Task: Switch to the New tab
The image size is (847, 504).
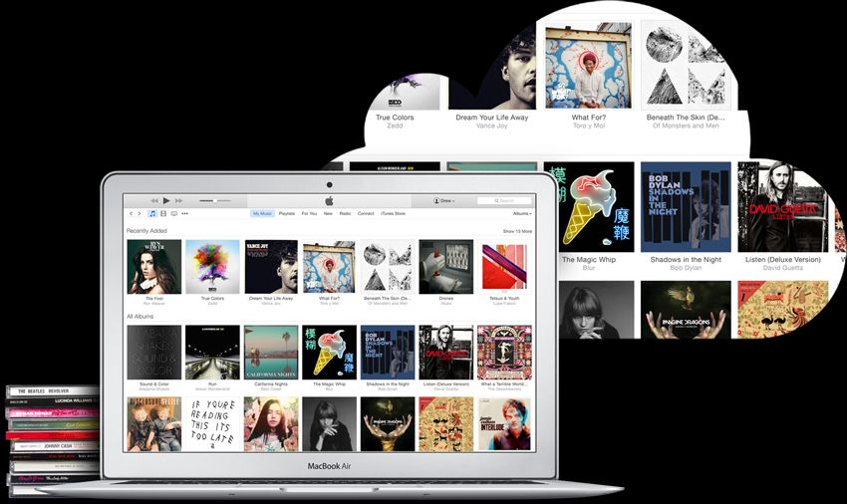Action: (328, 214)
